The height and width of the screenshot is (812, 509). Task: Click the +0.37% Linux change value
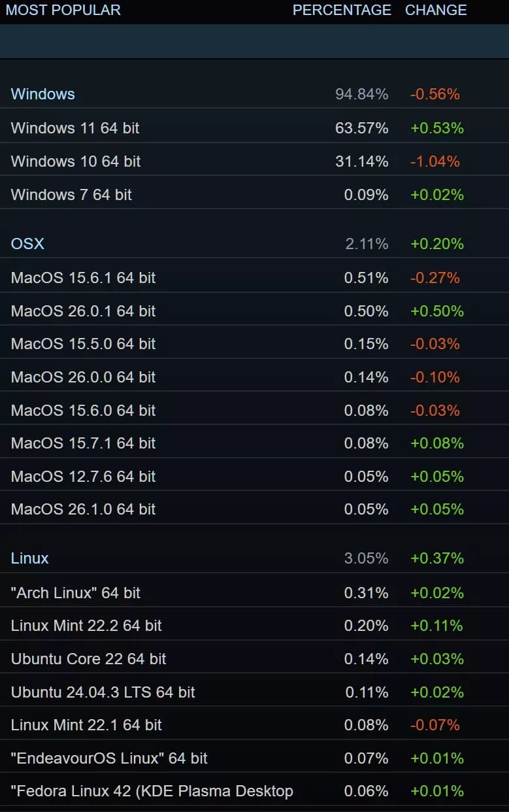pyautogui.click(x=437, y=558)
